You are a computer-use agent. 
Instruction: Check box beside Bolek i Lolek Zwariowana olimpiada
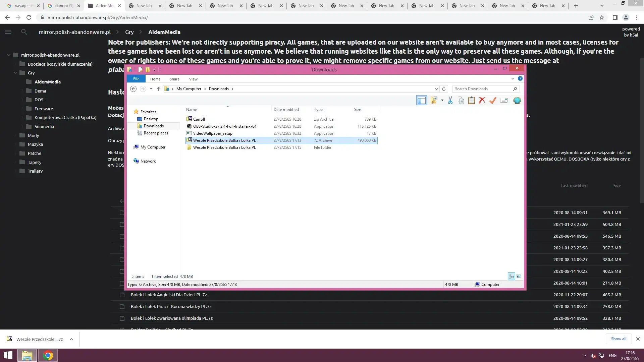(122, 318)
